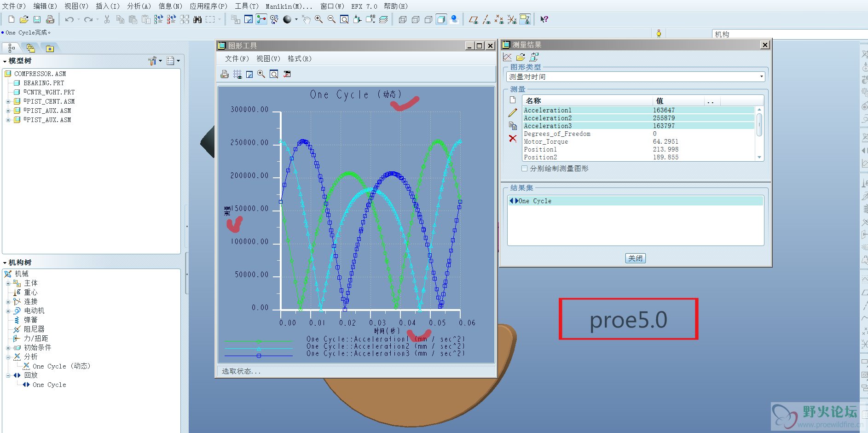Screen dimensions: 868x433
Task: Click the Close button in measure results
Action: [636, 258]
